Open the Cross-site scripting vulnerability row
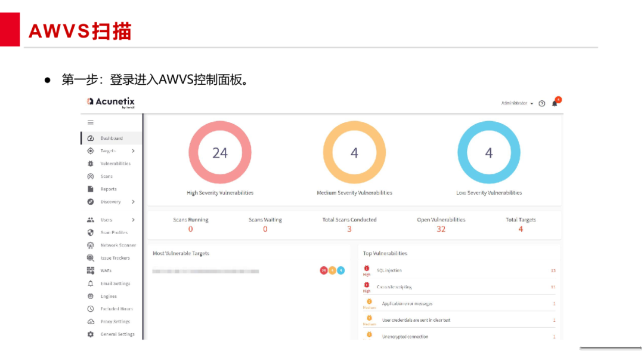 [x=459, y=287]
